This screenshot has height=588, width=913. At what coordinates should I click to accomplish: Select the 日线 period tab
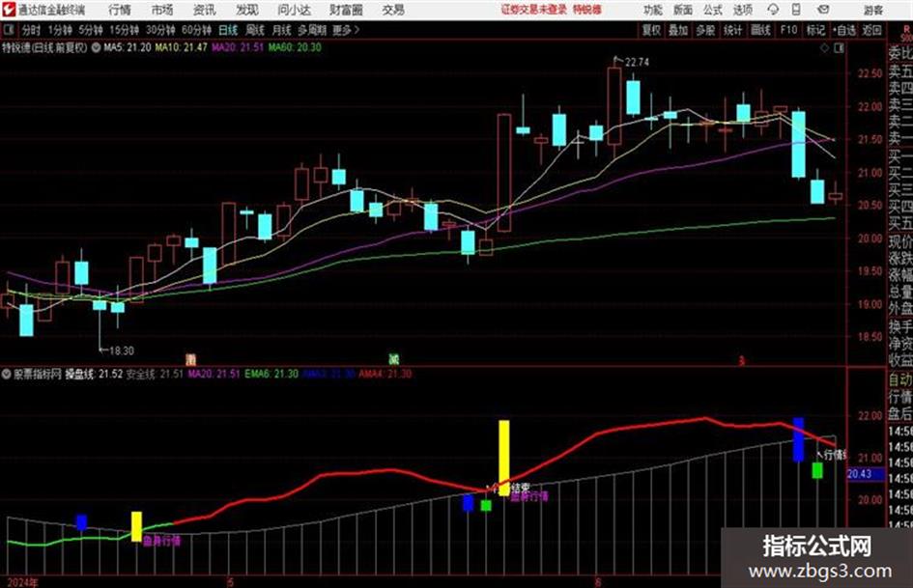(x=228, y=30)
